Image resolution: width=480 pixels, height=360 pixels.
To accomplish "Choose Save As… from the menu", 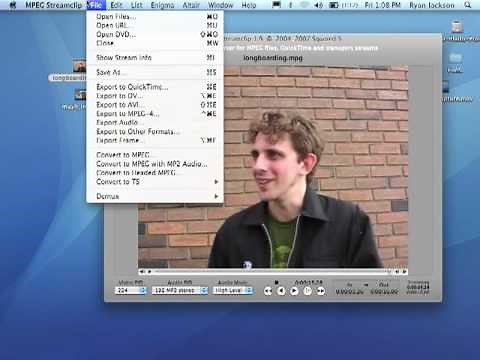I will [x=155, y=72].
